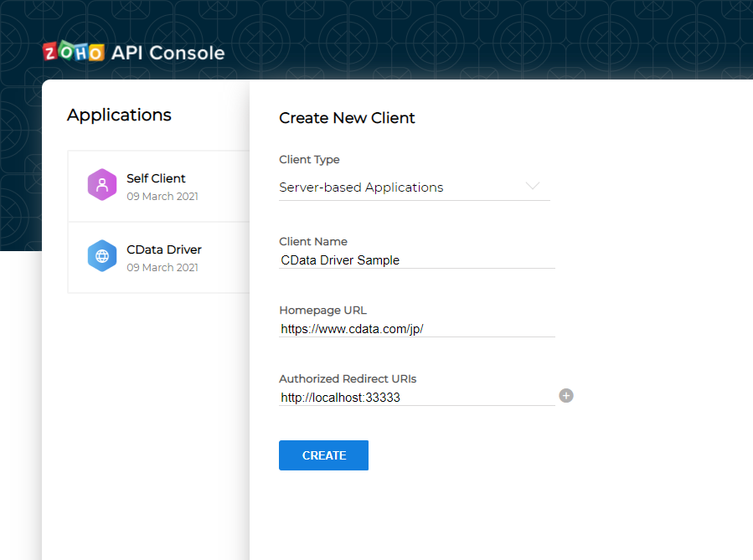Image resolution: width=753 pixels, height=560 pixels.
Task: Click the API Console title text
Action: coord(168,53)
